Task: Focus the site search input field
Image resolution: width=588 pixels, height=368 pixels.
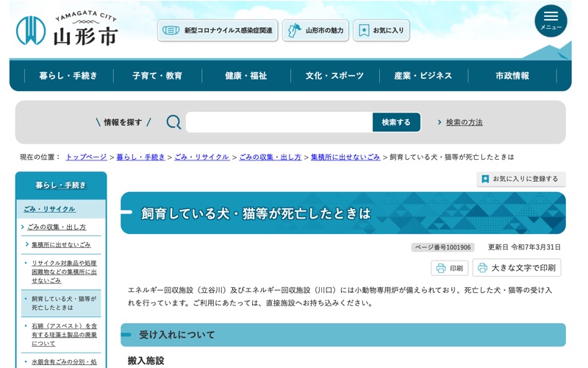Action: pyautogui.click(x=279, y=122)
